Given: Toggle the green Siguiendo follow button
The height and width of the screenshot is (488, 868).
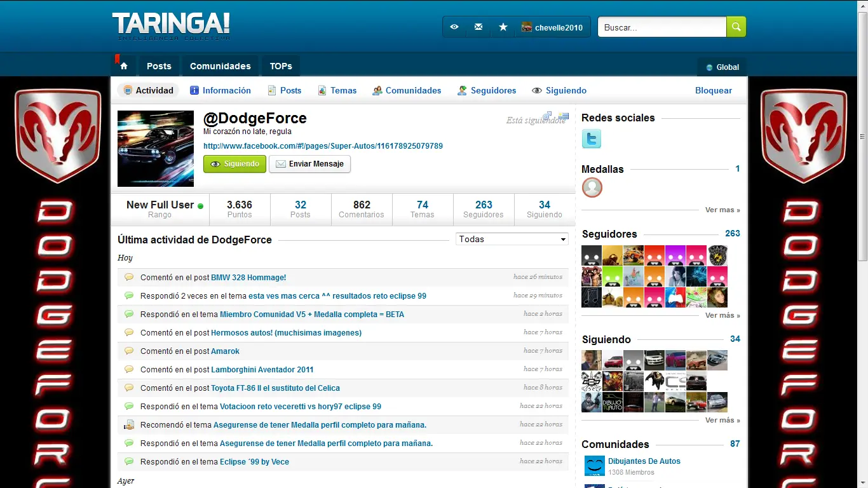Looking at the screenshot, I should pos(234,164).
